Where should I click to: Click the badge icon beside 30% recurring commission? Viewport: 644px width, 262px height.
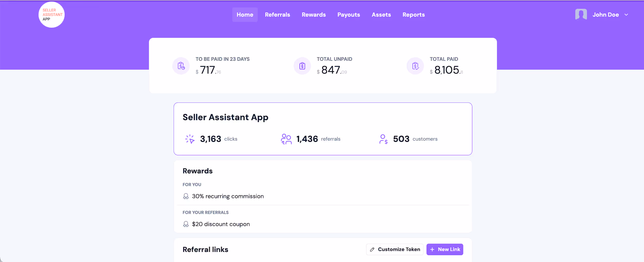(186, 196)
